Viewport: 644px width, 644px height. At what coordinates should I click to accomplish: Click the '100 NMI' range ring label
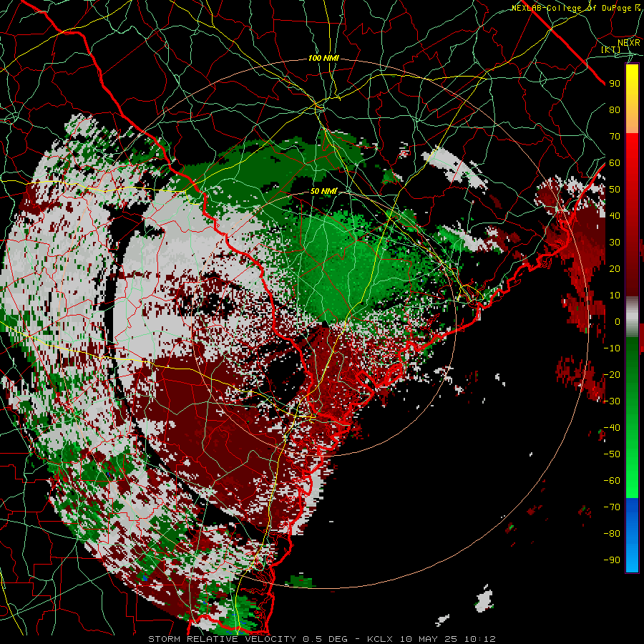(323, 59)
